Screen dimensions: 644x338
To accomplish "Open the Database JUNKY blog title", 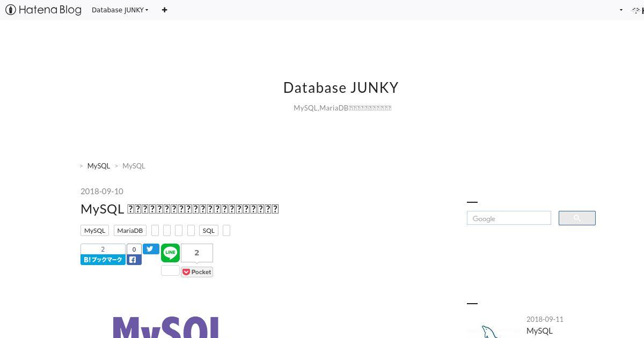I will [x=341, y=87].
